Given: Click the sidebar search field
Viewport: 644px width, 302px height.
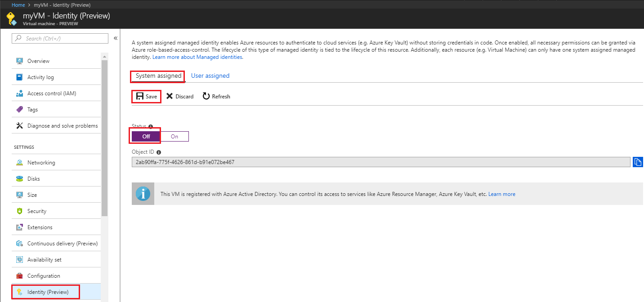Looking at the screenshot, I should (60, 39).
